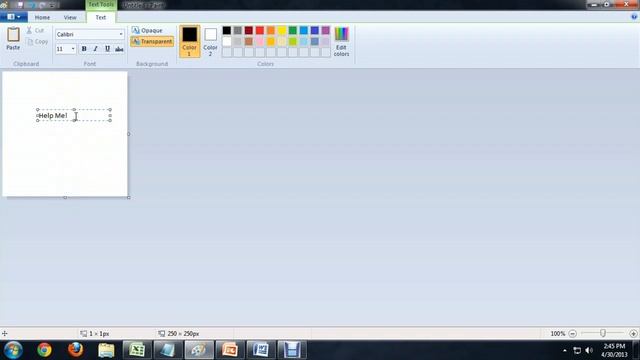640x360 pixels.
Task: Open PowerPoint from taskbar
Action: (x=230, y=350)
